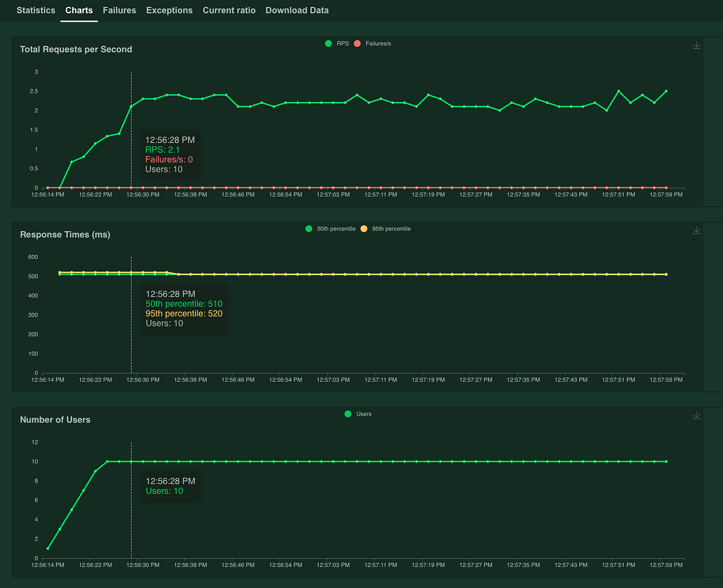723x588 pixels.
Task: Open the Failures tab
Action: click(119, 10)
